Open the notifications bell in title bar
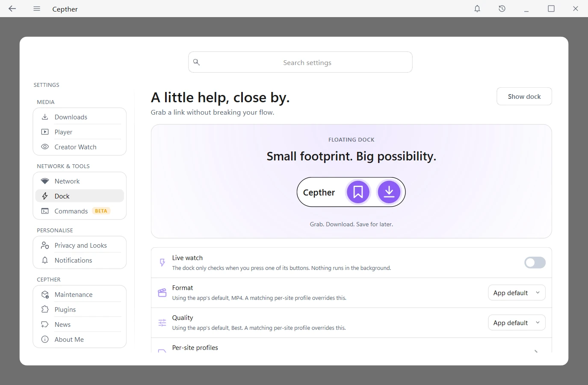The height and width of the screenshot is (385, 588). pyautogui.click(x=477, y=9)
